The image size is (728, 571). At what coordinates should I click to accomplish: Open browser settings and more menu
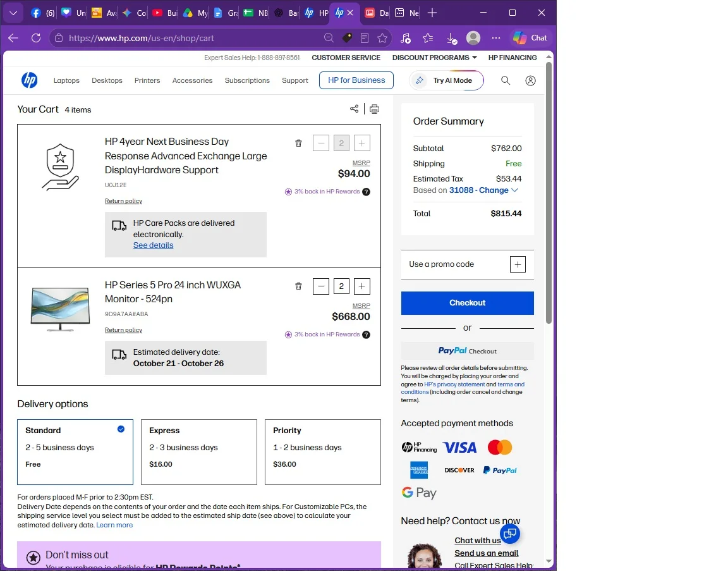[496, 38]
